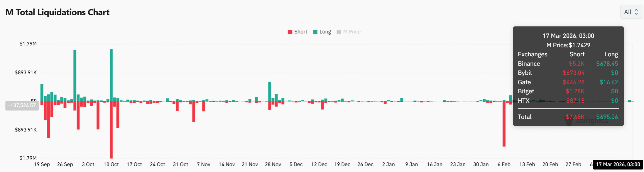This screenshot has width=644, height=172.
Task: Click the black 17 Mar 2026 axis date label
Action: (x=618, y=164)
